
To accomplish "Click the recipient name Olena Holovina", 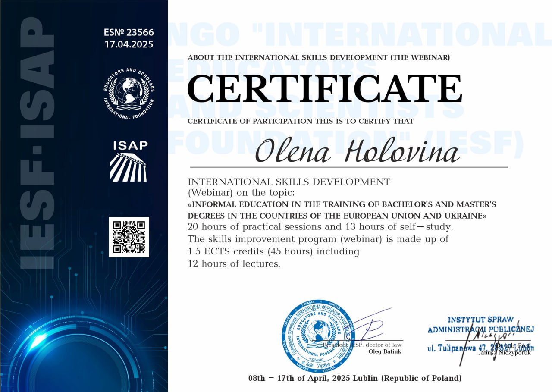I will tap(356, 152).
